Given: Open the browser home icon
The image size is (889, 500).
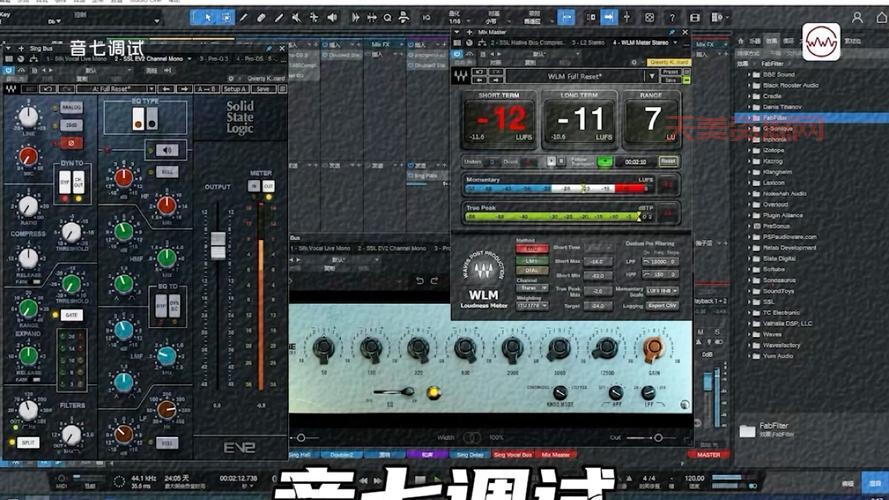Looking at the screenshot, I should tap(741, 41).
